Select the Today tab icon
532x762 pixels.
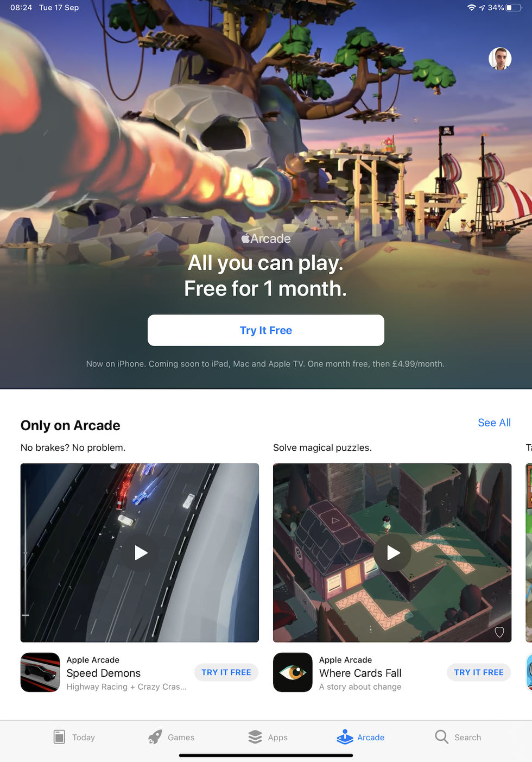(x=60, y=737)
